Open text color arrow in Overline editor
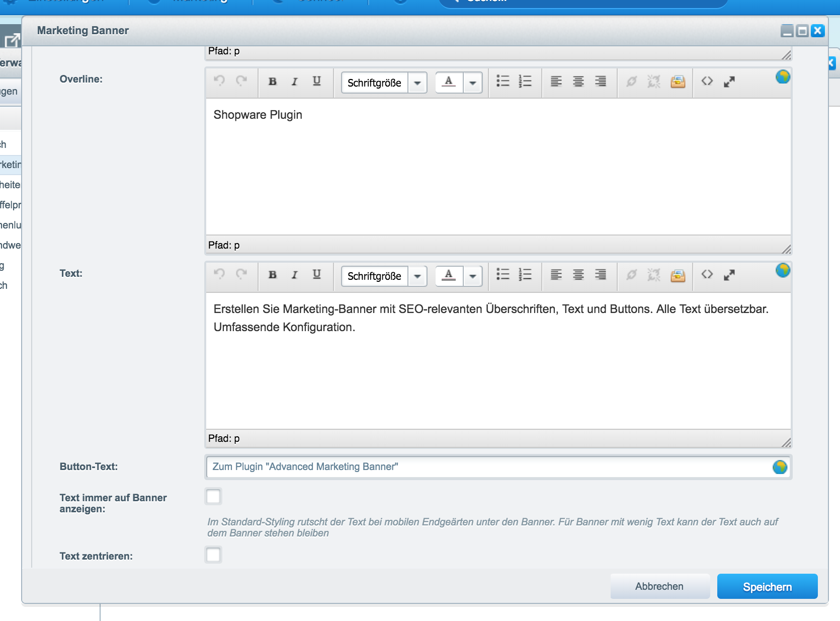The height and width of the screenshot is (621, 840). click(473, 83)
